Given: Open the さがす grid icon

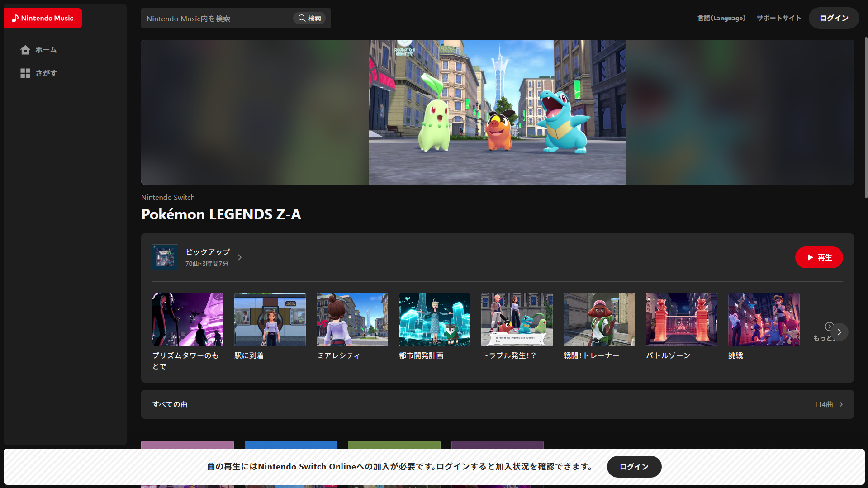Looking at the screenshot, I should click(25, 73).
